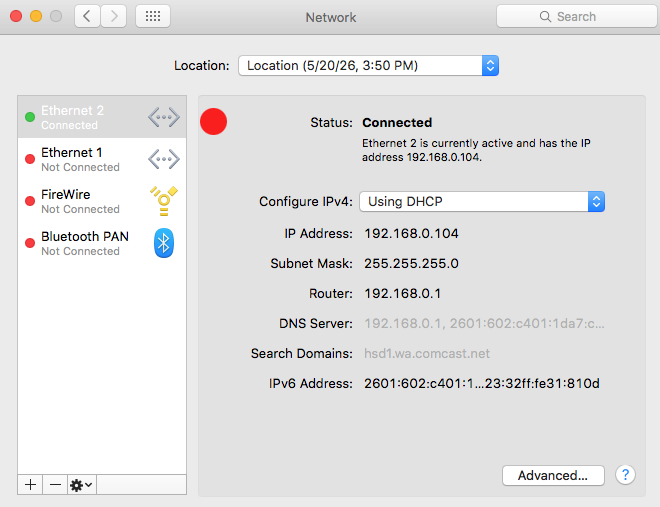Click the magnifying glass search icon

tap(545, 16)
